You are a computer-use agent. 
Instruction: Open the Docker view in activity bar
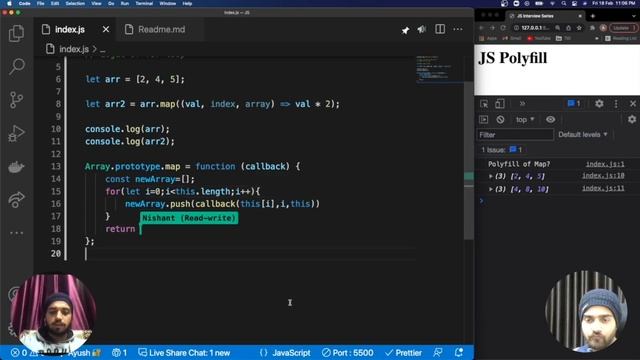tap(16, 167)
